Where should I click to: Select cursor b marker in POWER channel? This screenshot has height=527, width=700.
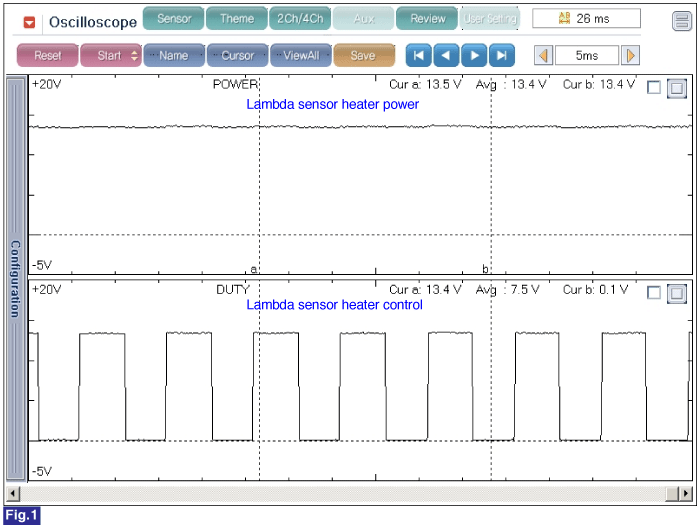tap(485, 268)
